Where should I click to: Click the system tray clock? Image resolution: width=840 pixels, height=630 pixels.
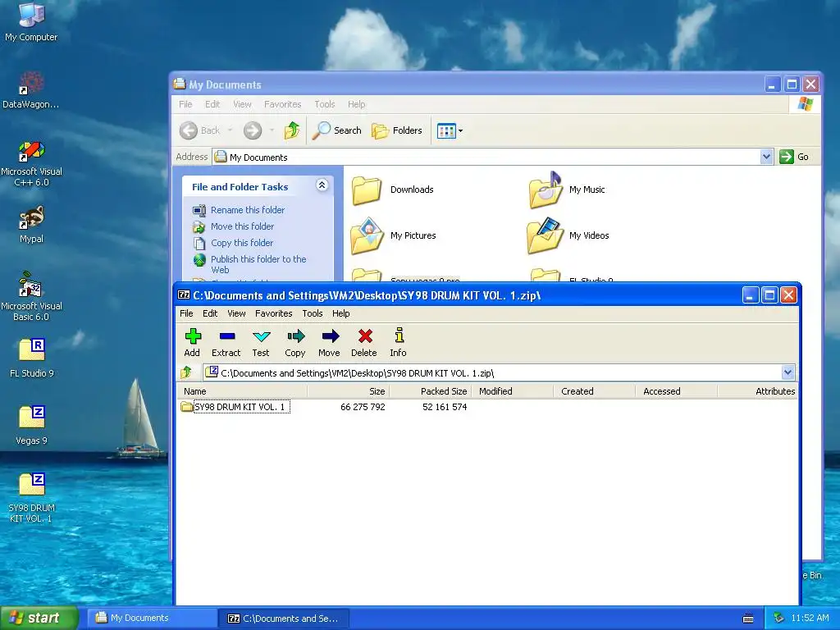point(810,619)
